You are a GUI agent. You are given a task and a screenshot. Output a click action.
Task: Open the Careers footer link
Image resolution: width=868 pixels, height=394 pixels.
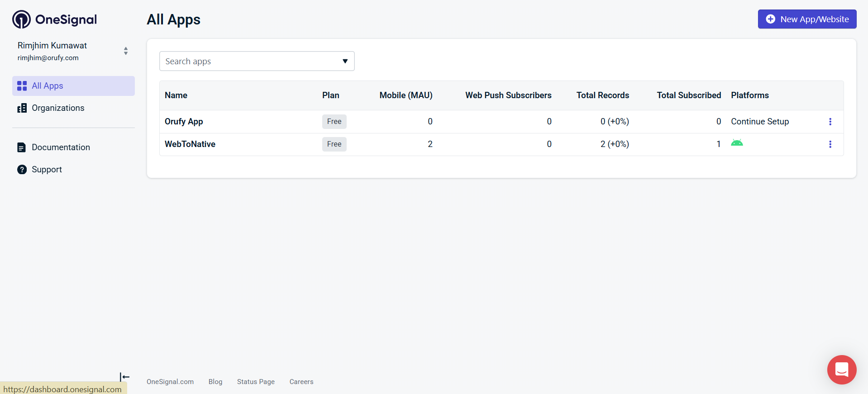pyautogui.click(x=301, y=382)
